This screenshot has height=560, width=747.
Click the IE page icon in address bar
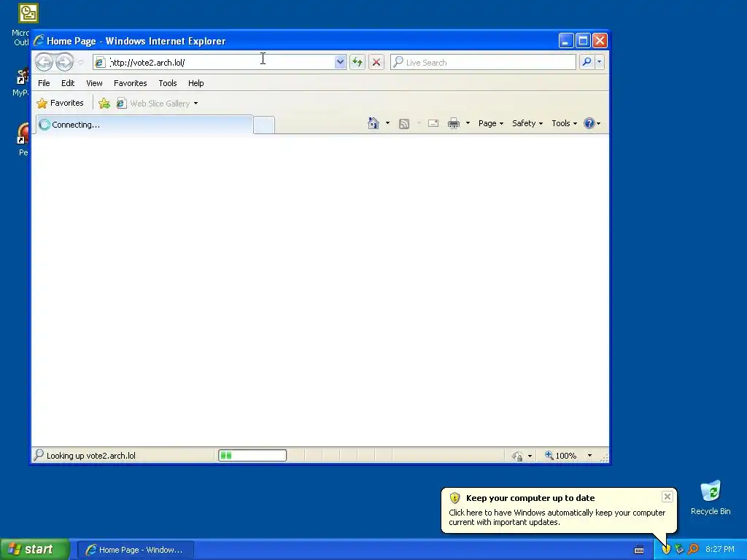(x=99, y=63)
